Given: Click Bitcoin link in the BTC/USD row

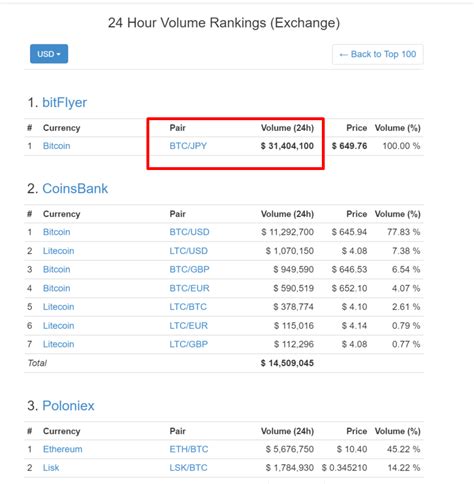Looking at the screenshot, I should [x=56, y=232].
